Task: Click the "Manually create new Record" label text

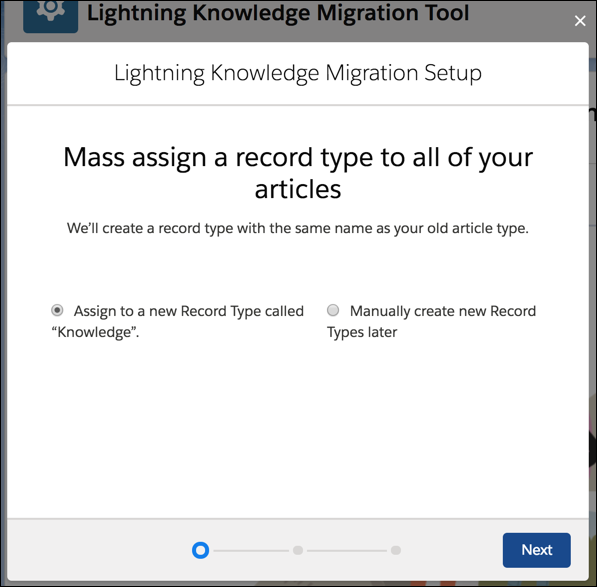Action: (x=443, y=311)
